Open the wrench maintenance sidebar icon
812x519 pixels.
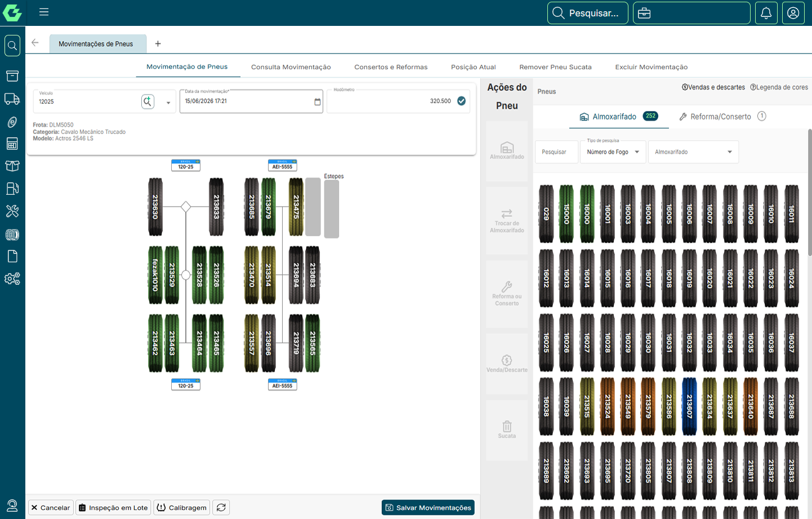(12, 211)
